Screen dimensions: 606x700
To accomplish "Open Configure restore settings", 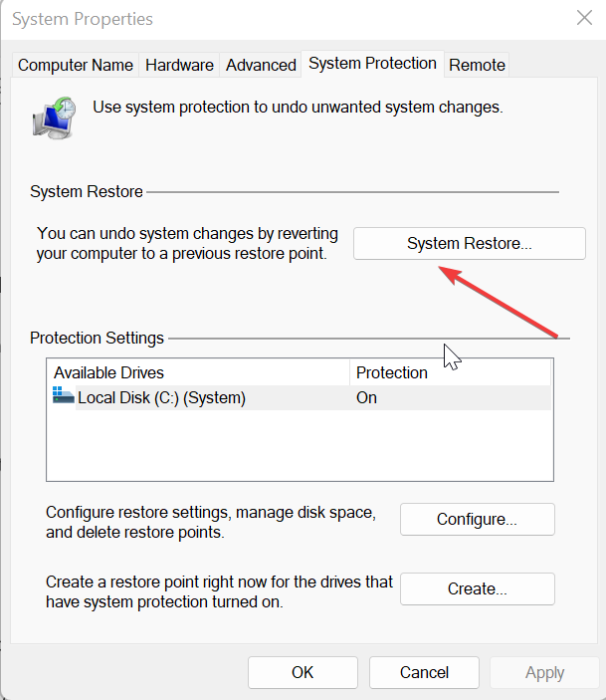I will point(477,519).
